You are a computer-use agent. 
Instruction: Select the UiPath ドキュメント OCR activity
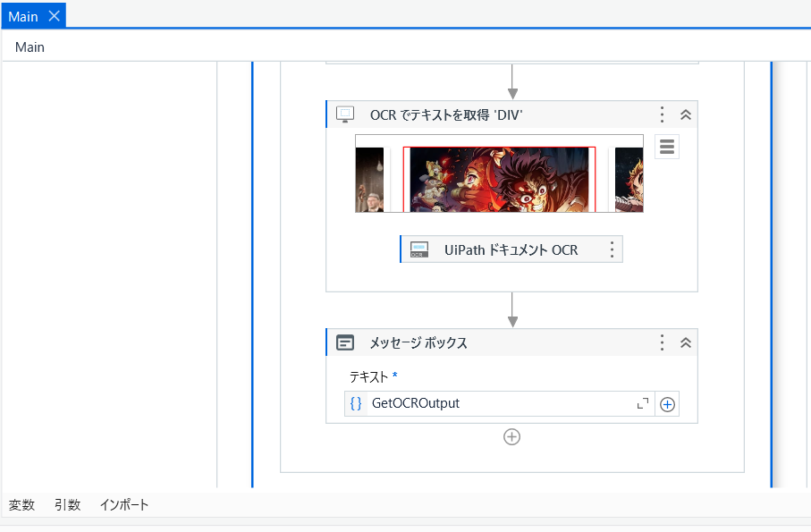pos(511,249)
